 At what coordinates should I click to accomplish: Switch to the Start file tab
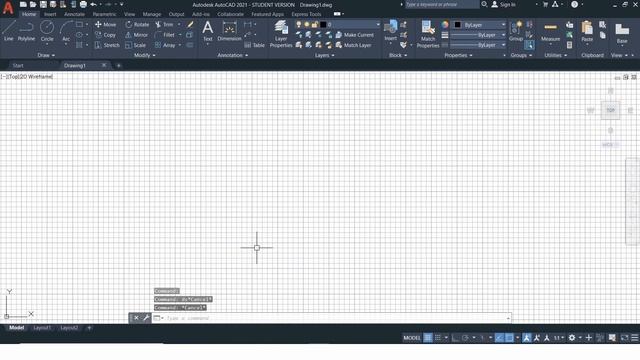[x=18, y=65]
